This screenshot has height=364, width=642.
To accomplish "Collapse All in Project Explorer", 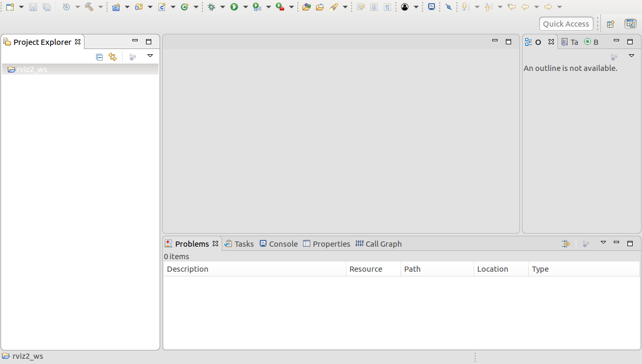I will (x=100, y=57).
